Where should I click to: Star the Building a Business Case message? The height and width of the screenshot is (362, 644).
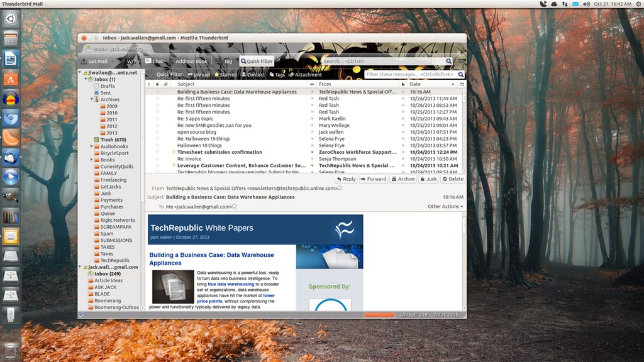tap(157, 92)
